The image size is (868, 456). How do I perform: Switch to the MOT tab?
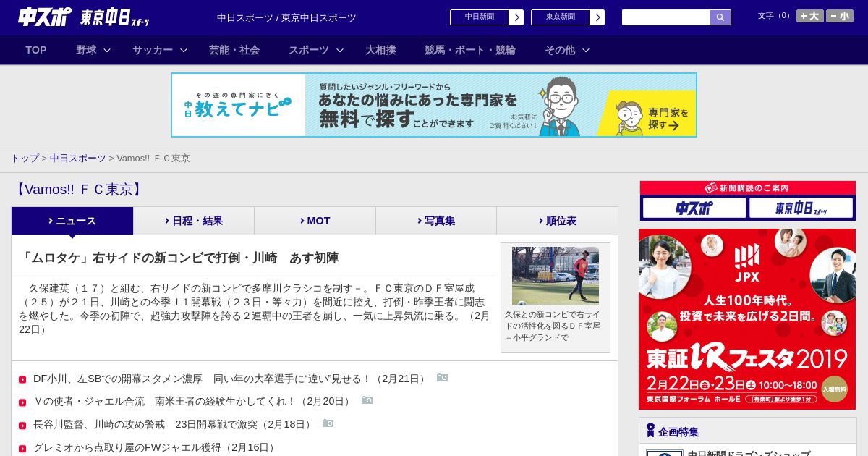pos(315,221)
